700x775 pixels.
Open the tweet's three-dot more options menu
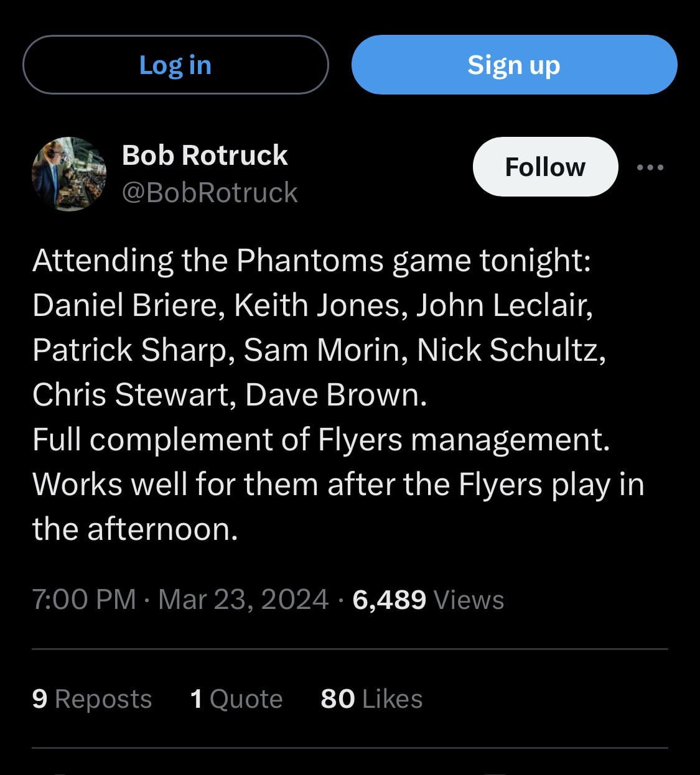650,167
